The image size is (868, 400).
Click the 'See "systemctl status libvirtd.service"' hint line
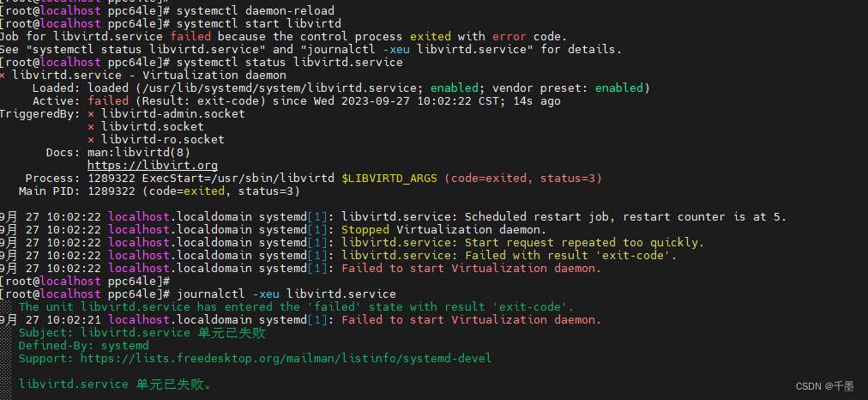click(x=311, y=49)
